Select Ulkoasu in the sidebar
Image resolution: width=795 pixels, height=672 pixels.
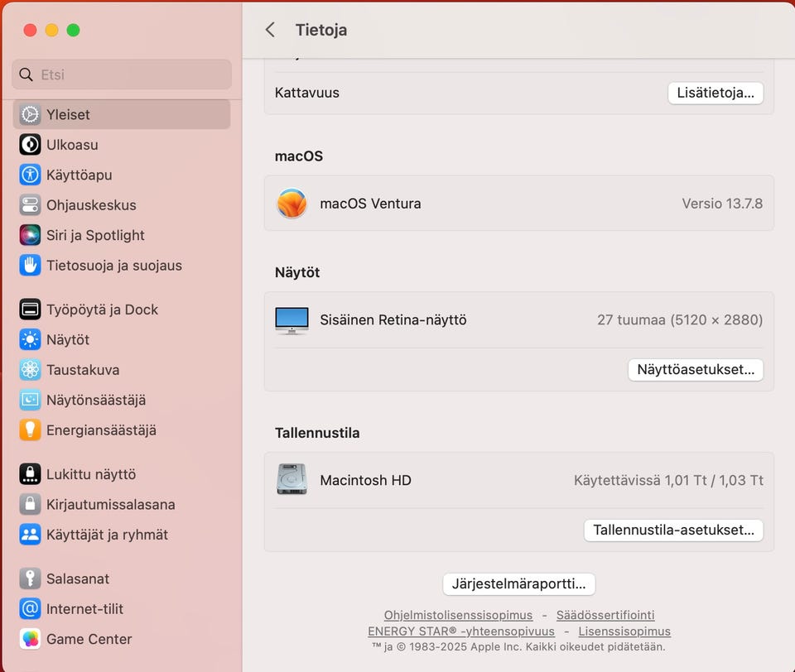point(122,145)
